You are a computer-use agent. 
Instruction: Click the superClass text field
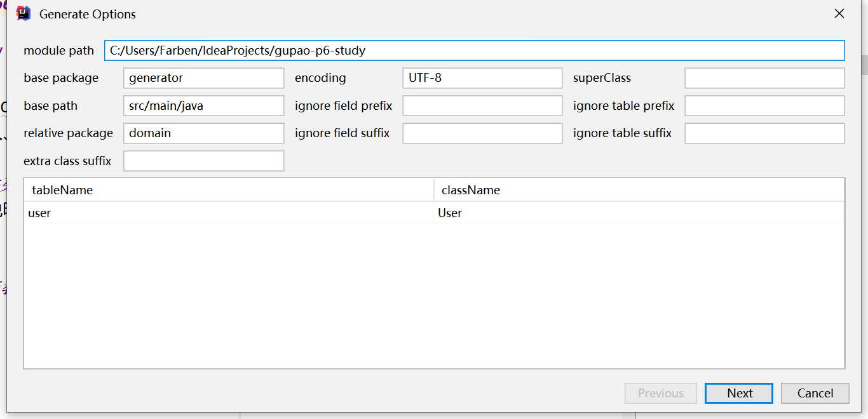pos(764,78)
